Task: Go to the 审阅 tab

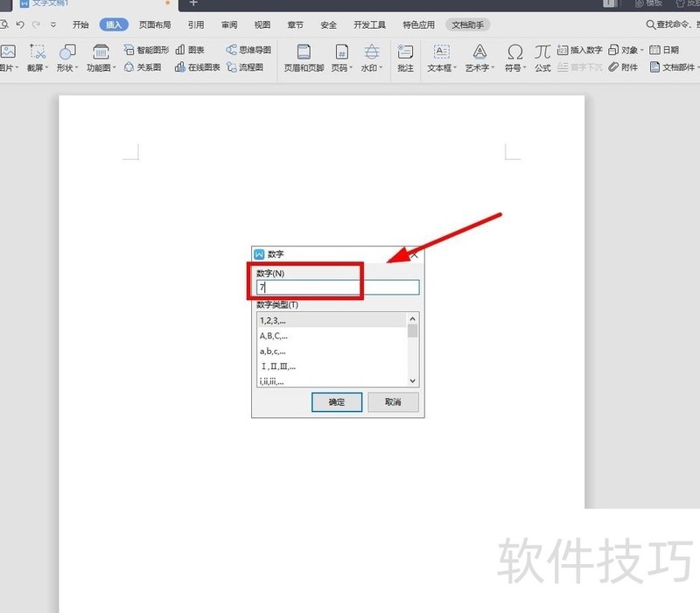Action: coord(229,25)
